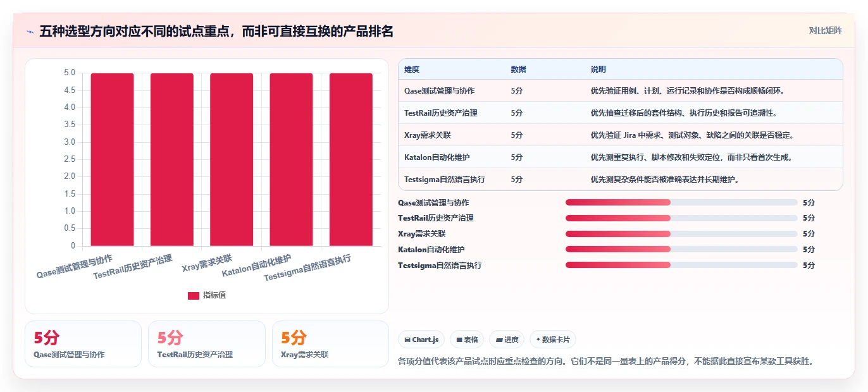
Task: Select the 数据卡片 chip
Action: click(553, 340)
